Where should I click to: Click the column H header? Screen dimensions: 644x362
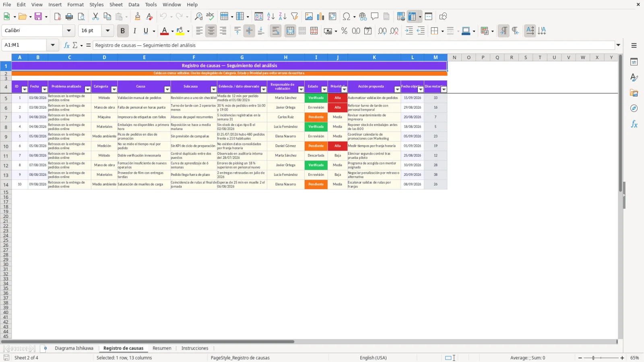[285, 58]
